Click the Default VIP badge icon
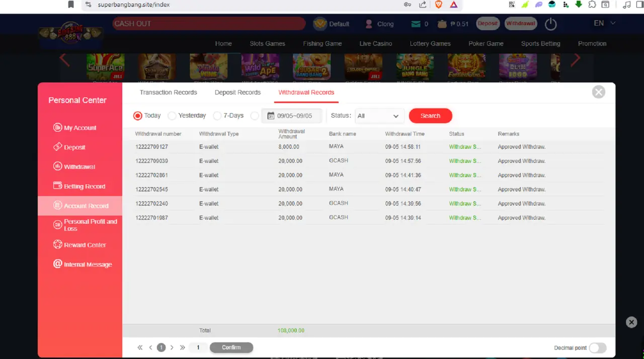The width and height of the screenshot is (644, 359). pyautogui.click(x=320, y=24)
